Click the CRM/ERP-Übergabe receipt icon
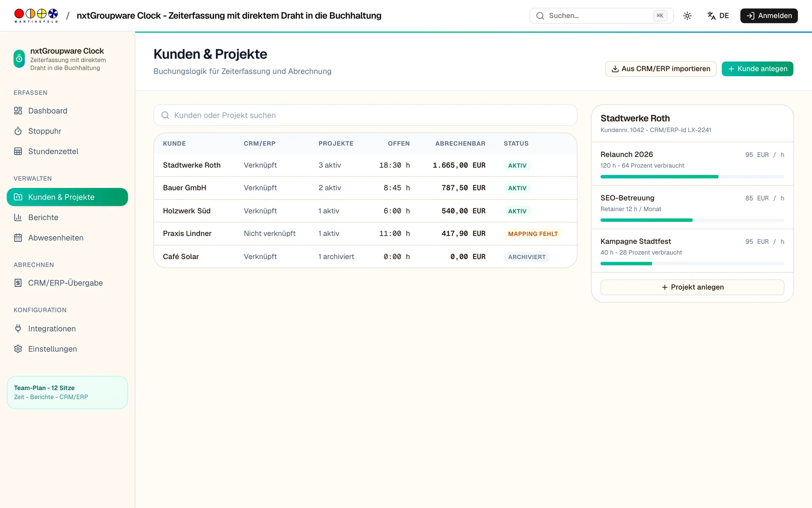The height and width of the screenshot is (508, 812). [x=18, y=283]
